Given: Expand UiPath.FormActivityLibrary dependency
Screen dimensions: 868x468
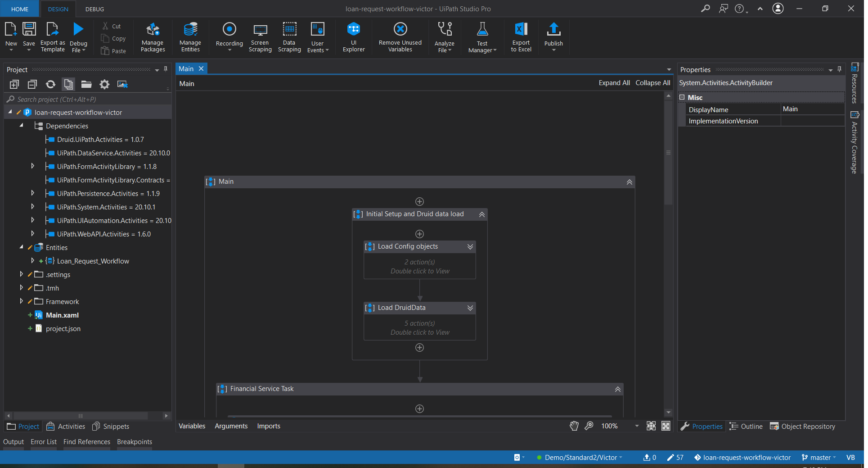Looking at the screenshot, I should click(x=32, y=166).
